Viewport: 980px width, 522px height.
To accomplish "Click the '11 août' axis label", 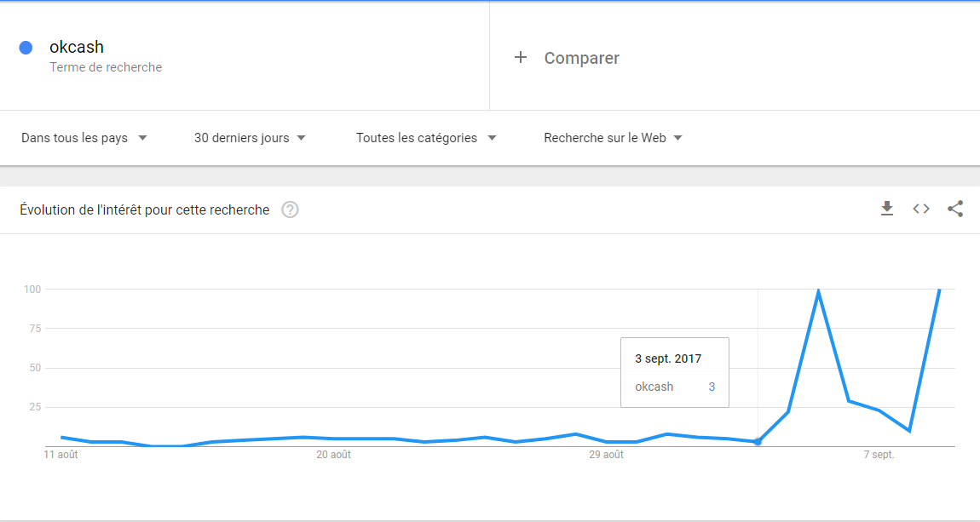I will point(61,455).
